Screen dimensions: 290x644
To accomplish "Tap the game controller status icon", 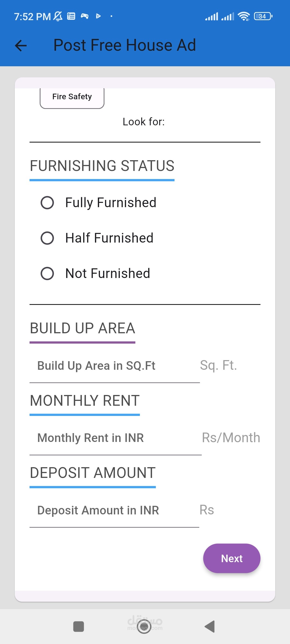I will [x=85, y=16].
